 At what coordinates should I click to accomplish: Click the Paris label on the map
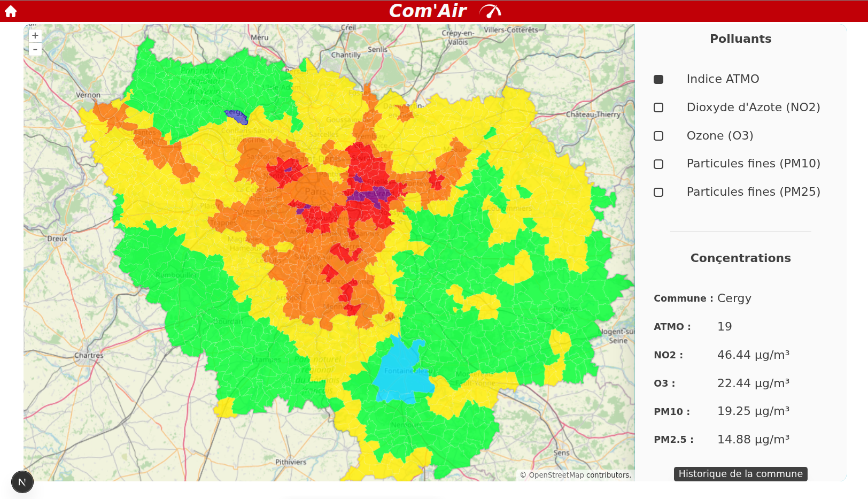pyautogui.click(x=315, y=191)
